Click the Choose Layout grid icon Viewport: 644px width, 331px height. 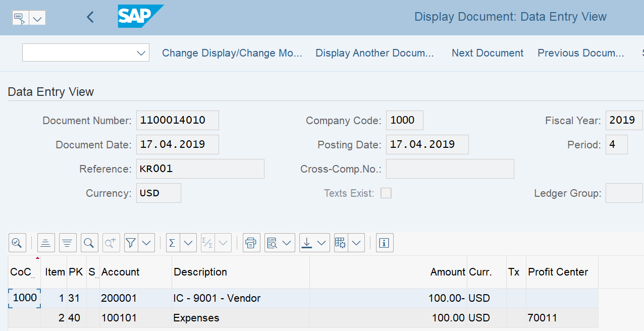point(341,243)
